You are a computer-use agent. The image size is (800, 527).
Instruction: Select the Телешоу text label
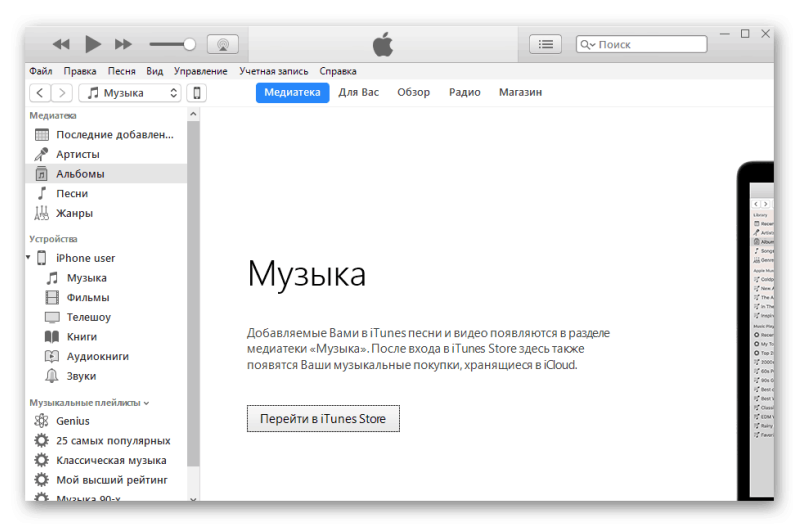(x=89, y=317)
